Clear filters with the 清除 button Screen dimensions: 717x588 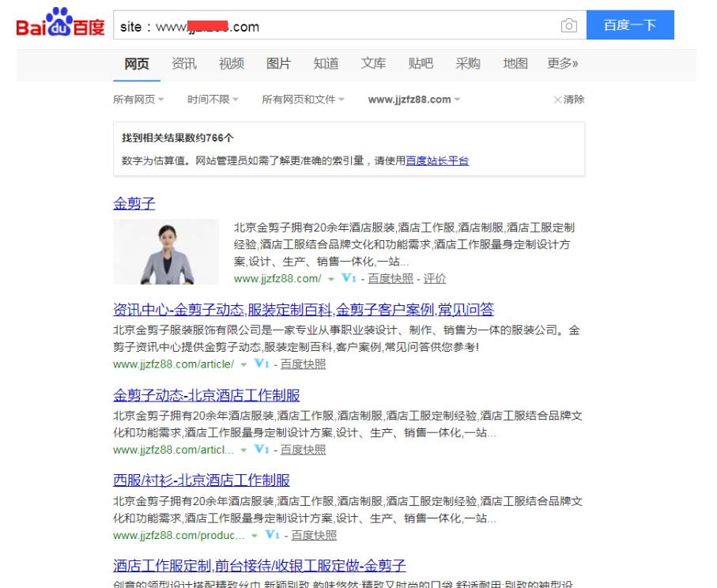(x=569, y=100)
